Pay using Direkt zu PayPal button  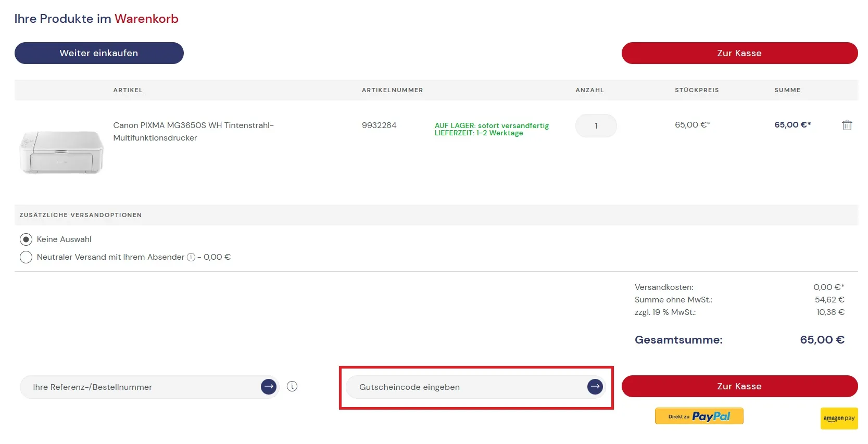point(699,416)
